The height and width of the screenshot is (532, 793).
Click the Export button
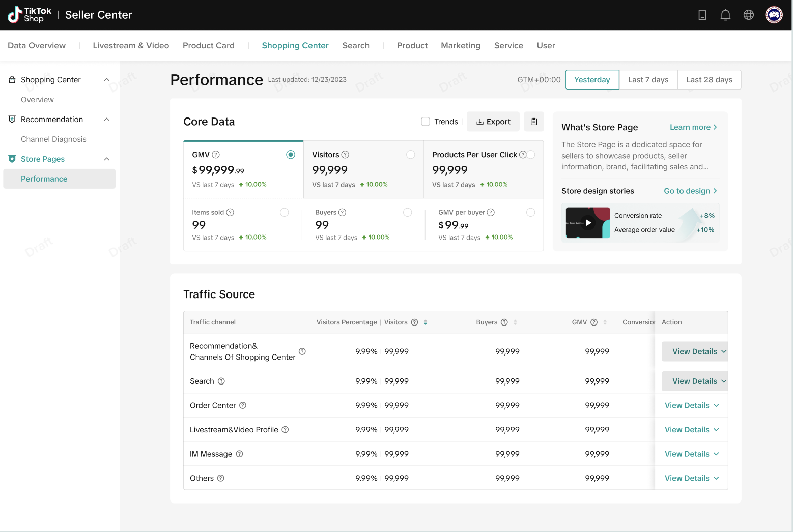pyautogui.click(x=493, y=122)
